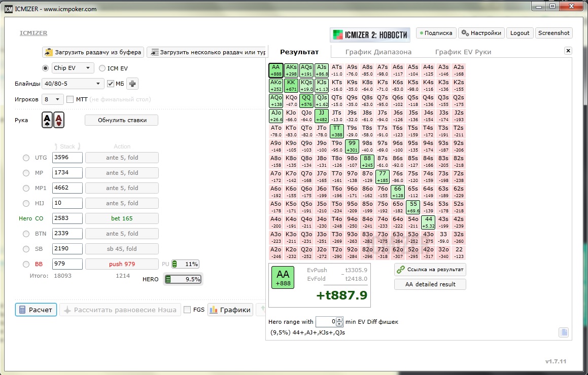The height and width of the screenshot is (375, 588).
Task: Switch to the График EV Руки tab
Action: click(x=463, y=52)
